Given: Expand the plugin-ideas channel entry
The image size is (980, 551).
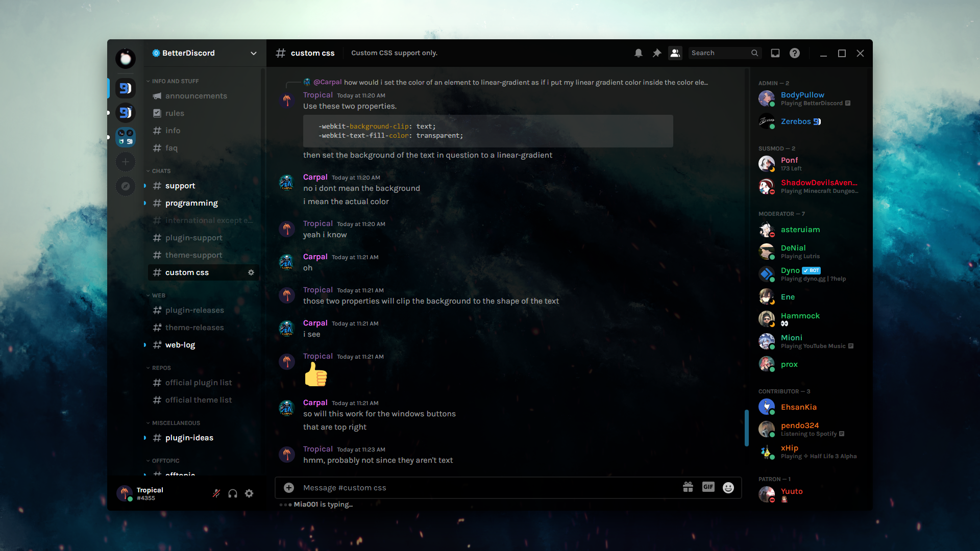Looking at the screenshot, I should coord(145,437).
